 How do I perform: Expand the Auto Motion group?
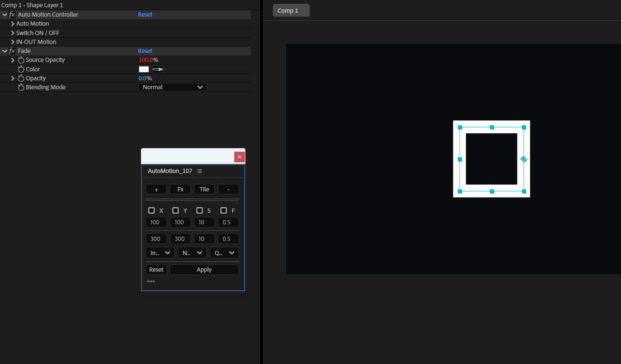click(x=13, y=24)
